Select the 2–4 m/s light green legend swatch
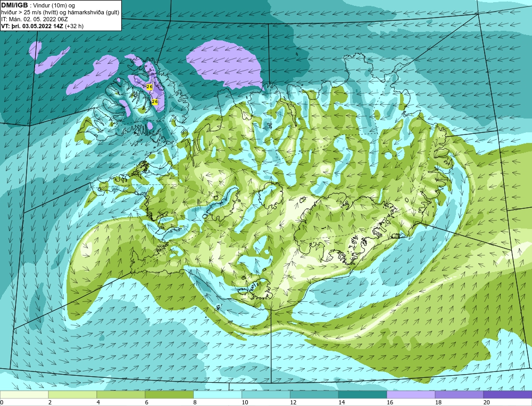532x406 pixels. click(72, 394)
